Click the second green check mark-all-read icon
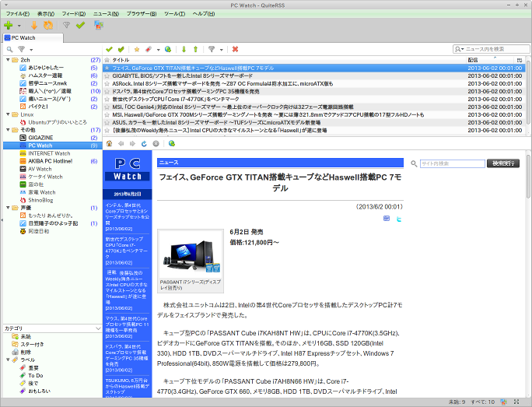This screenshot has width=532, height=407. [x=121, y=50]
